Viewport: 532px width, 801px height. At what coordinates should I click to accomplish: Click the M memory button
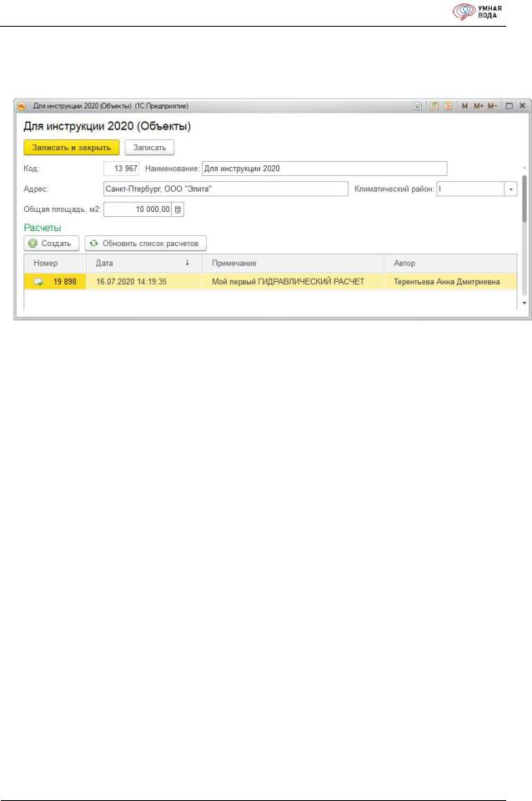[464, 106]
